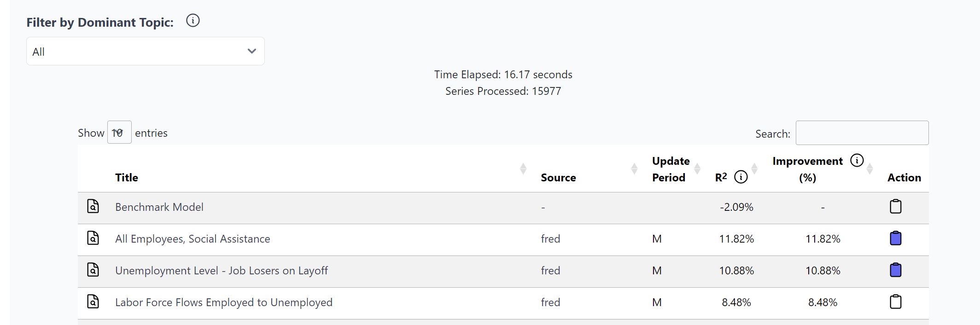Open document preview icon for Social Assistance row
The width and height of the screenshot is (980, 325).
point(93,238)
